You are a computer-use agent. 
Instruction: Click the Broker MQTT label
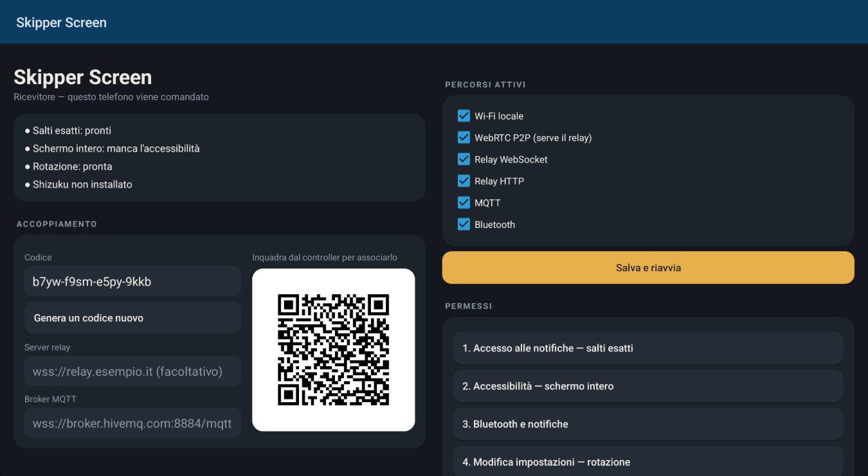point(50,399)
